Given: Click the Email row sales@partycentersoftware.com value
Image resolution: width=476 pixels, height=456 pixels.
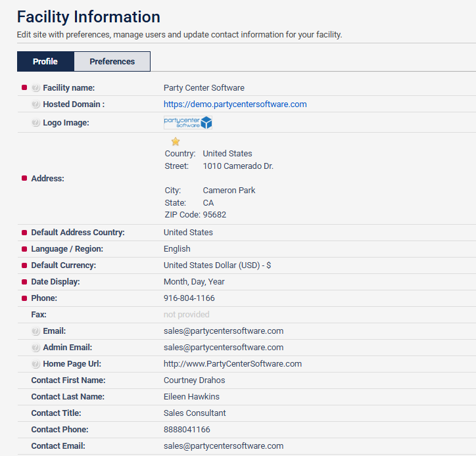Looking at the screenshot, I should [224, 331].
